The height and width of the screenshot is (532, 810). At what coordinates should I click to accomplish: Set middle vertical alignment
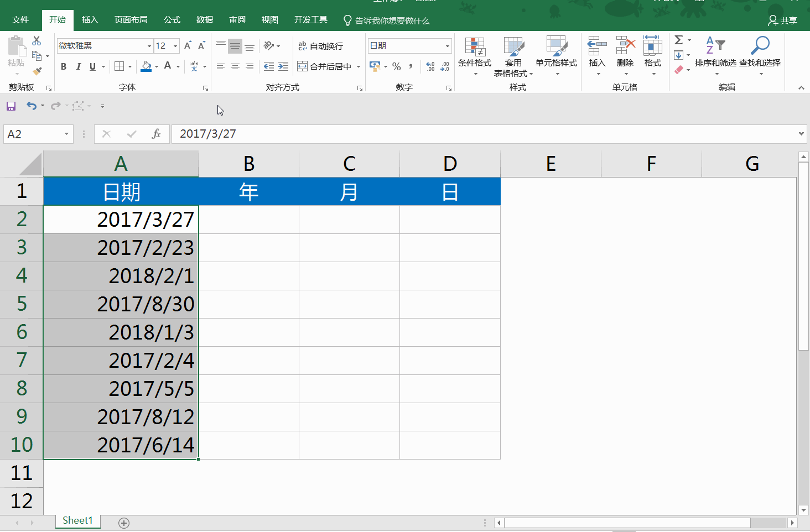[235, 46]
